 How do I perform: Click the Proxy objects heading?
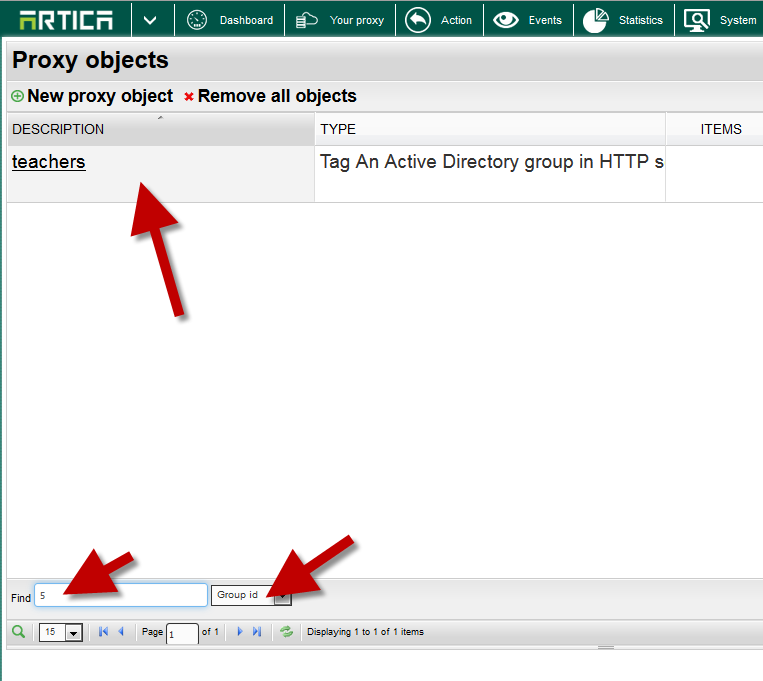(91, 60)
